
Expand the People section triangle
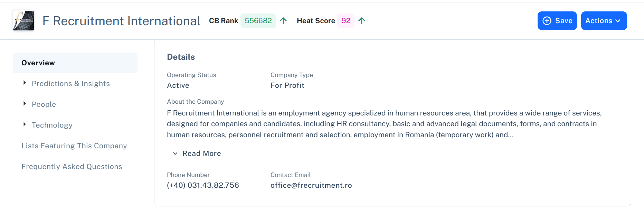click(25, 104)
